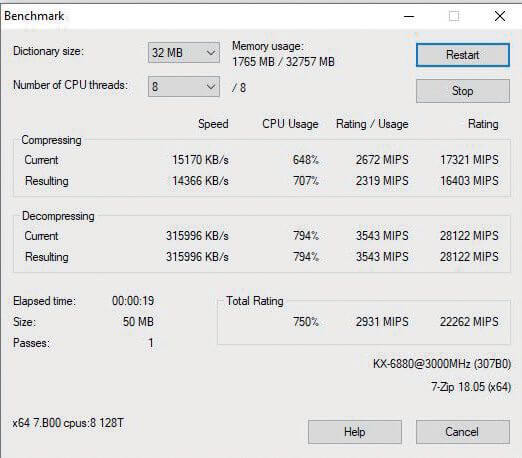
Task: Click the Compressing Resulting CPU usage 707%
Action: pyautogui.click(x=306, y=181)
